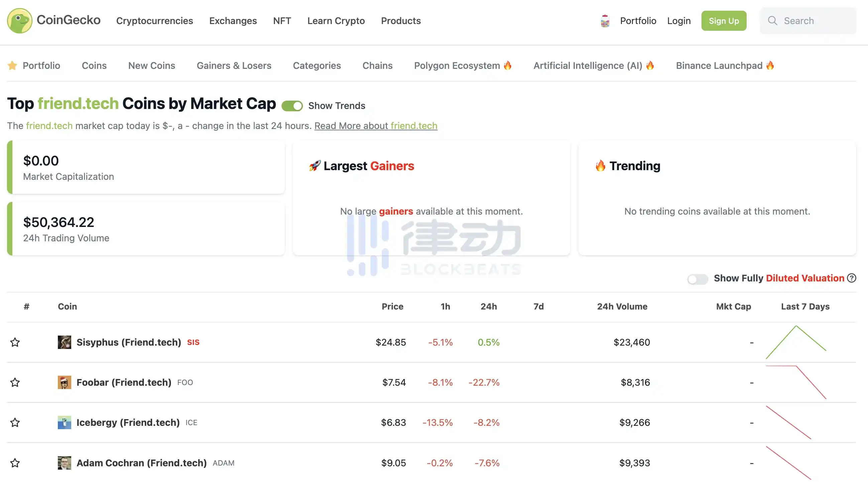Viewport: 868px width, 490px height.
Task: Click the Trending fire icon
Action: (x=600, y=166)
